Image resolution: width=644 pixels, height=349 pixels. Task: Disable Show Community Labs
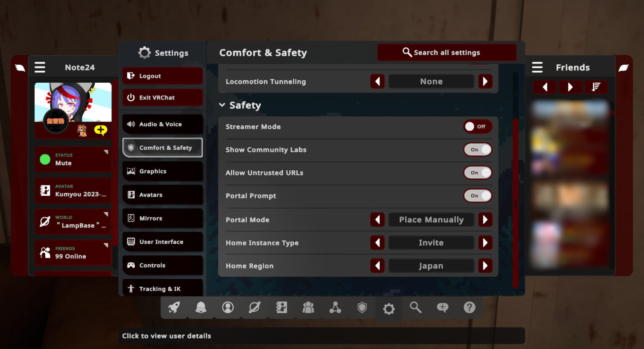coord(478,149)
